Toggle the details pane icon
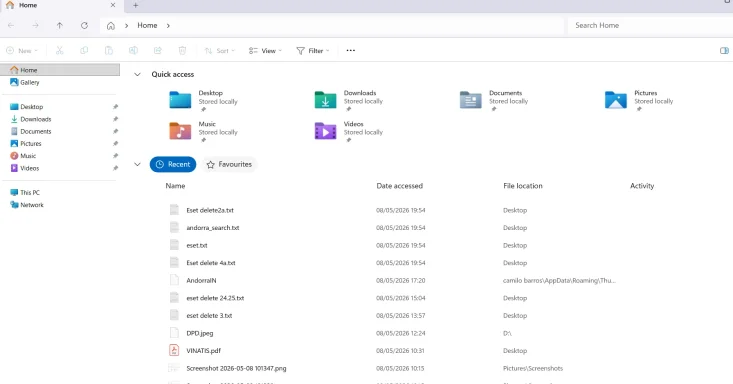733x384 pixels. click(724, 51)
